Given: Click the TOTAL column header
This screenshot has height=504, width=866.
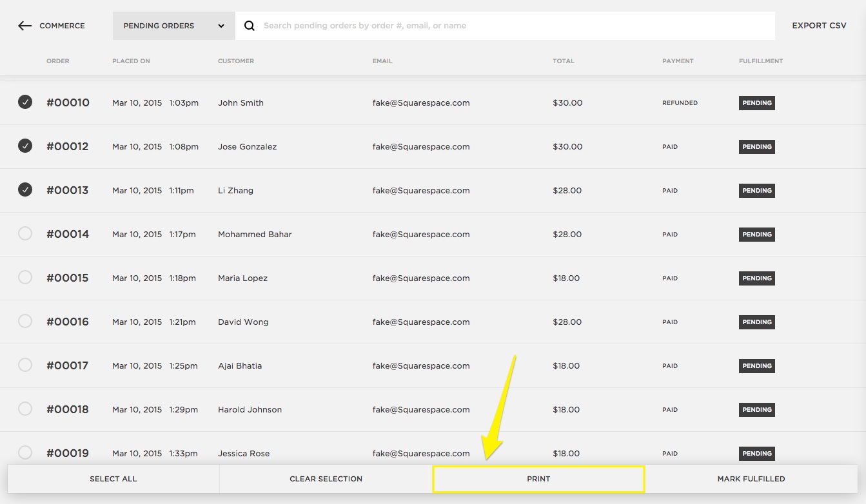Looking at the screenshot, I should (x=564, y=61).
